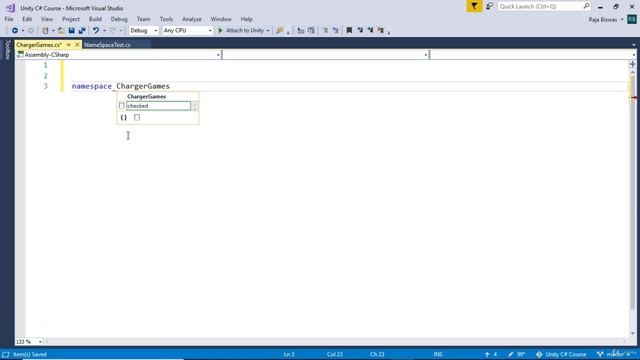640x360 pixels.
Task: Open the Raja Biswas account avatar
Action: (632, 19)
